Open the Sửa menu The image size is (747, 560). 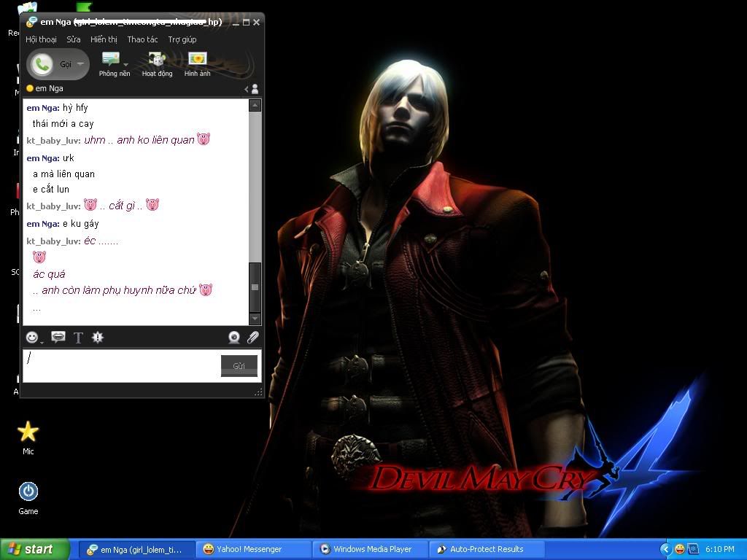[x=74, y=39]
